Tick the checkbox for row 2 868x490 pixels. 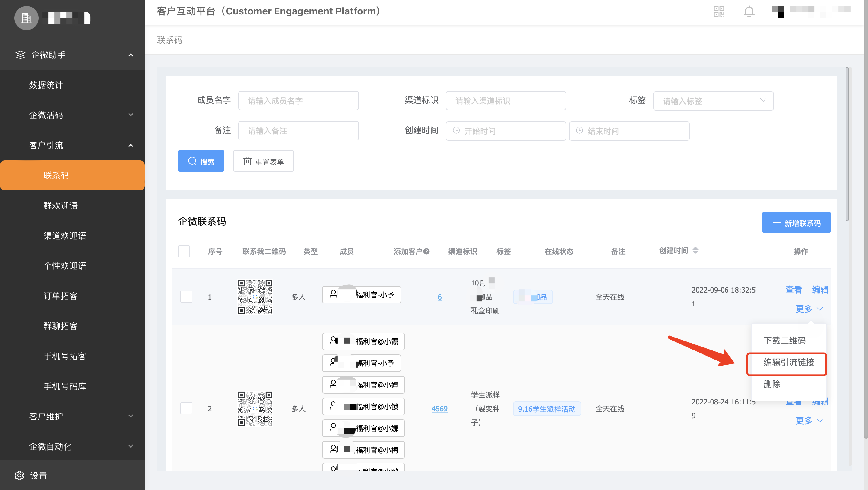(186, 409)
